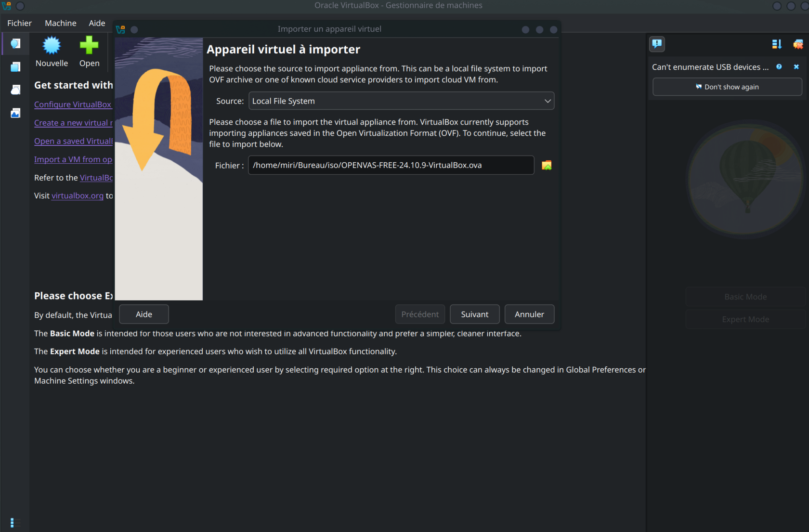Open the Cloud tool in left sidebar

15,90
